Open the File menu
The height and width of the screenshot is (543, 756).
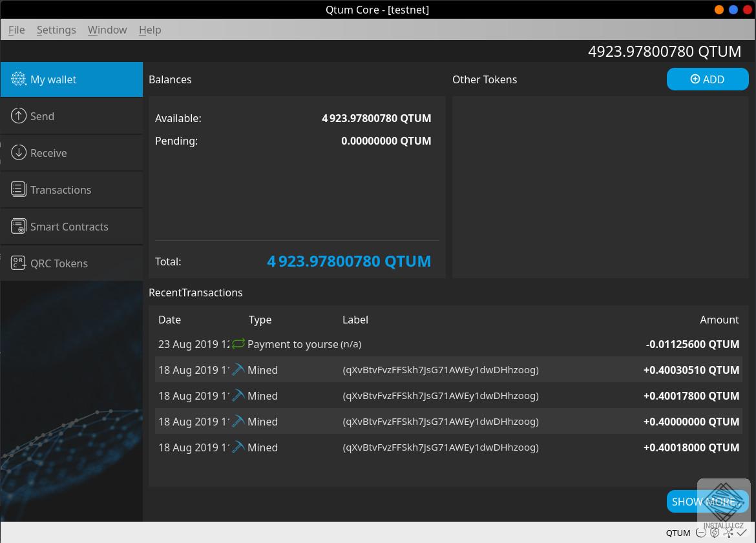tap(16, 30)
